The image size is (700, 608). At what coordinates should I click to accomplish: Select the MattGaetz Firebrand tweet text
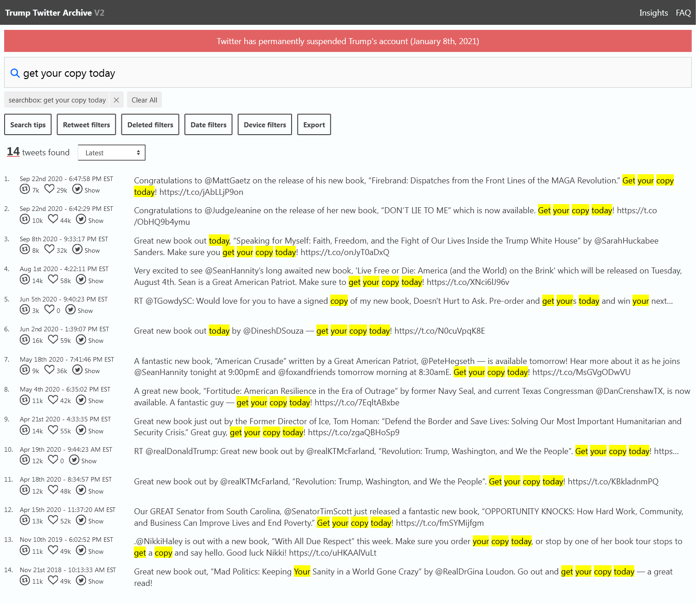[404, 186]
